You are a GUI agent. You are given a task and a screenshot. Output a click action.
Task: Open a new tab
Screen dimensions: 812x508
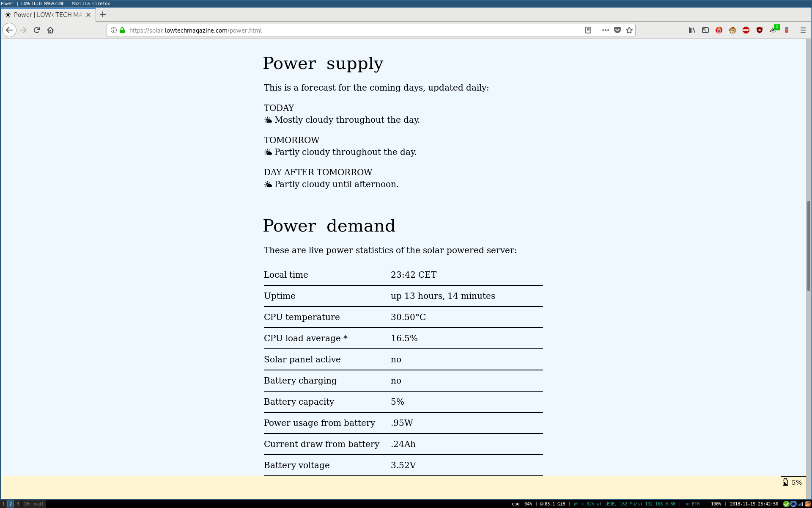(x=103, y=15)
